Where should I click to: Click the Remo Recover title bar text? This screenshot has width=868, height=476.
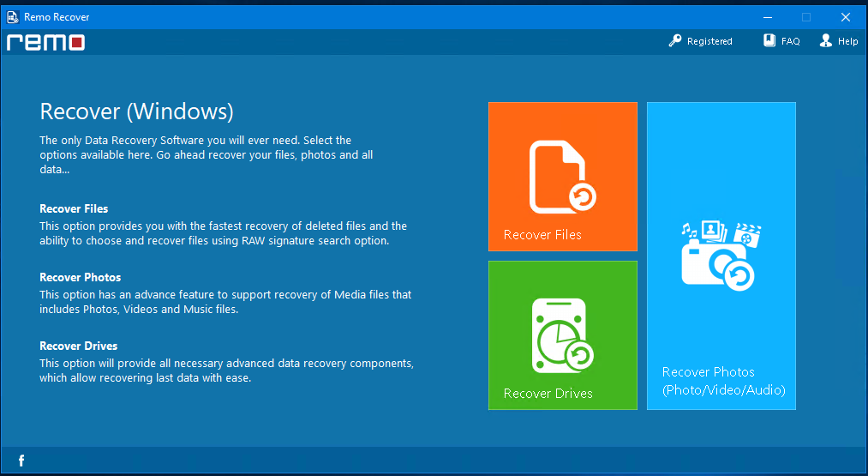[x=57, y=17]
